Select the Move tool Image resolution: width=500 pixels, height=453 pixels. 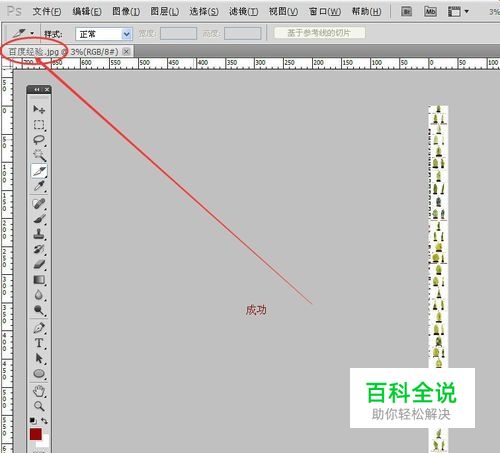pyautogui.click(x=39, y=109)
